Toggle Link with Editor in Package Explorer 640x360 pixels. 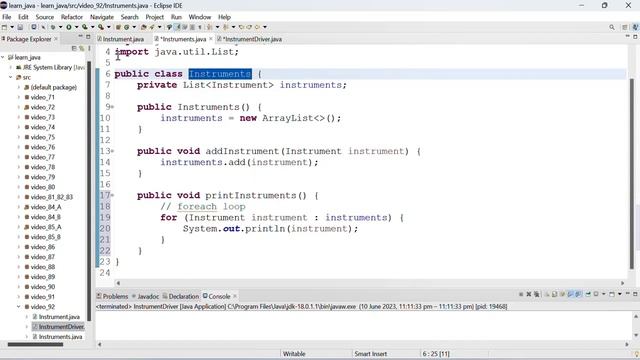click(x=82, y=48)
